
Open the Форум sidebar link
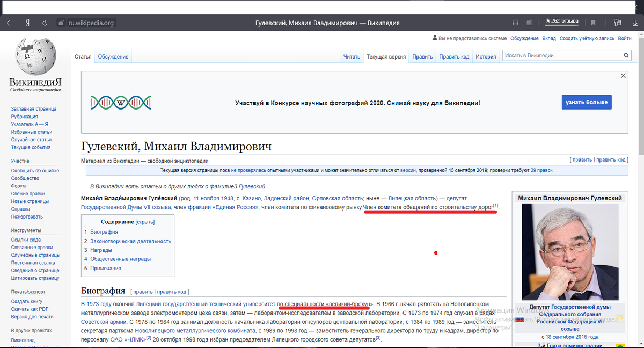[19, 186]
